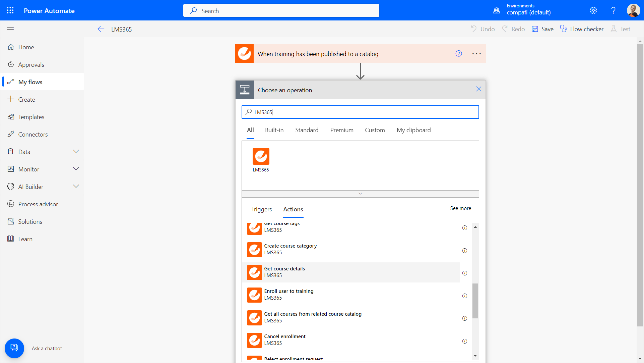Open the Flow checker
The width and height of the screenshot is (644, 363).
[582, 29]
